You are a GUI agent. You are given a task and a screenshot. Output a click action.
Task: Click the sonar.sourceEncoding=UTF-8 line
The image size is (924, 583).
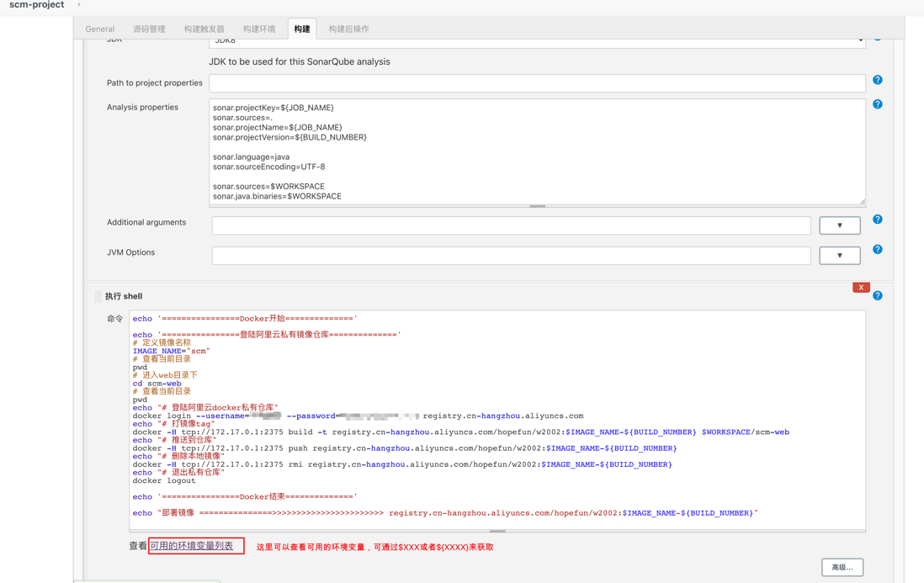(268, 167)
